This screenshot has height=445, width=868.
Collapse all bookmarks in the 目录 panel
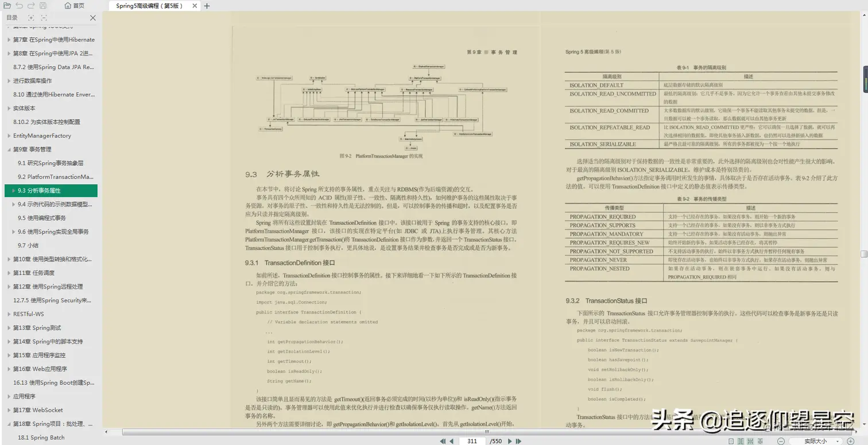(44, 17)
